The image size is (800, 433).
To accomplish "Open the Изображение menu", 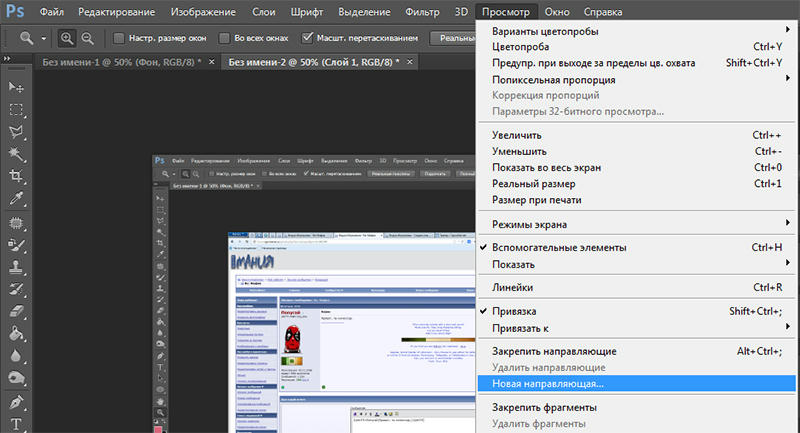I will 203,11.
